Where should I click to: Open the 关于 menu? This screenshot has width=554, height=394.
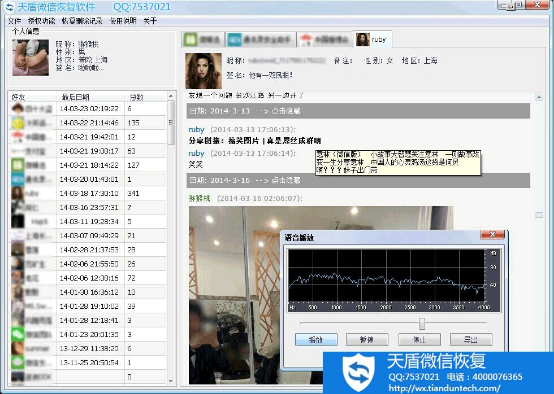pyautogui.click(x=150, y=21)
